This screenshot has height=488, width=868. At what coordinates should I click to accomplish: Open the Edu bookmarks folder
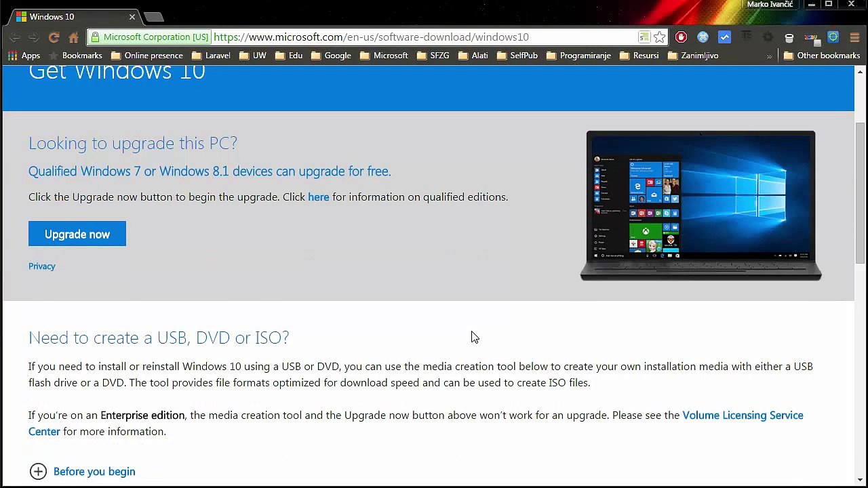click(289, 56)
